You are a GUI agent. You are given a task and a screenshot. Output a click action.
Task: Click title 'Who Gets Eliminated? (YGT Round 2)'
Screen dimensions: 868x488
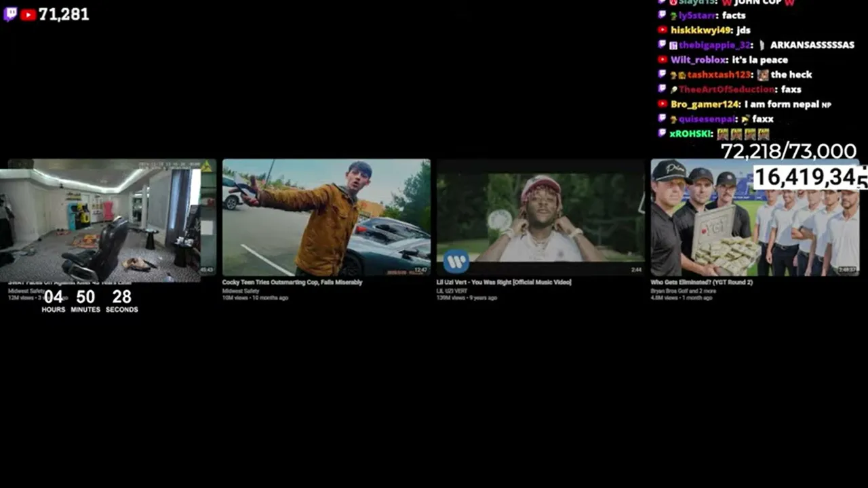pyautogui.click(x=702, y=282)
